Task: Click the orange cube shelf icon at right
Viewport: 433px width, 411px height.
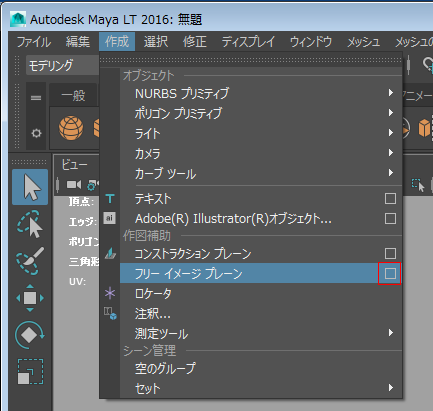Action: click(425, 128)
